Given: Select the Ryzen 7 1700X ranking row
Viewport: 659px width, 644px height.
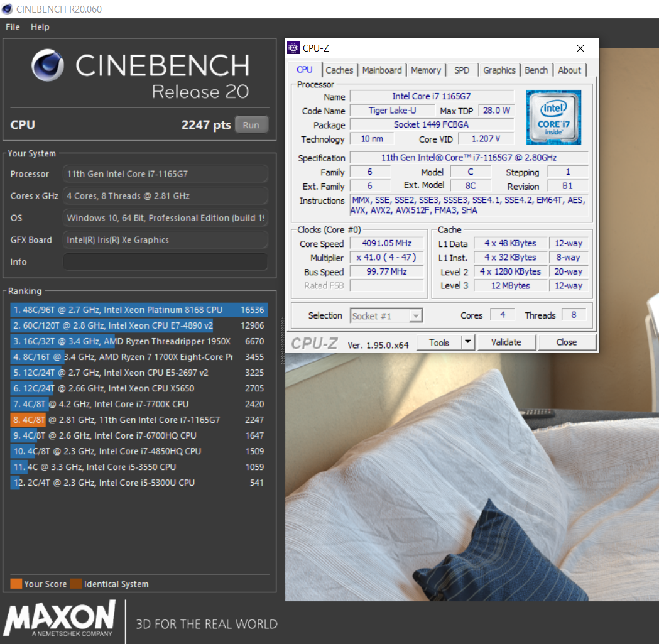Looking at the screenshot, I should point(139,357).
